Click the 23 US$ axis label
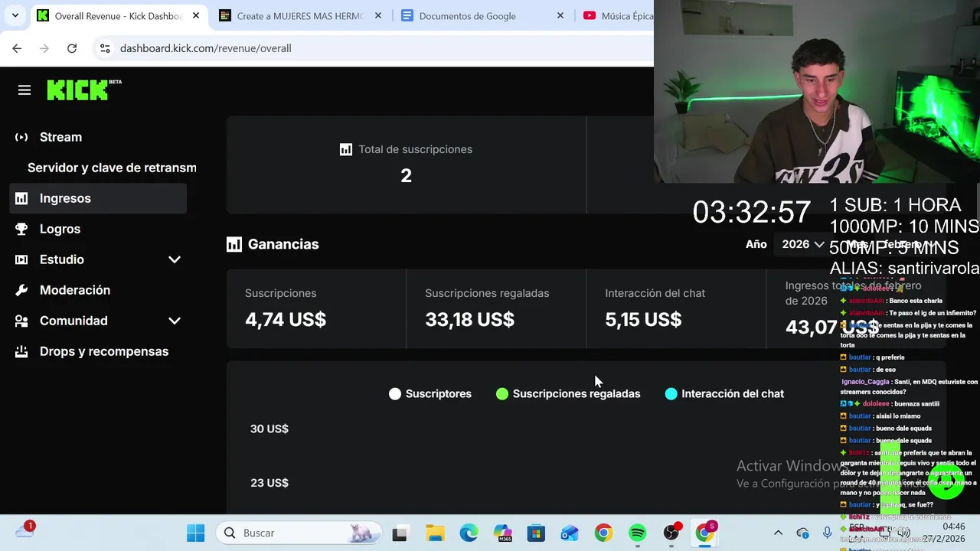This screenshot has height=551, width=980. point(269,483)
